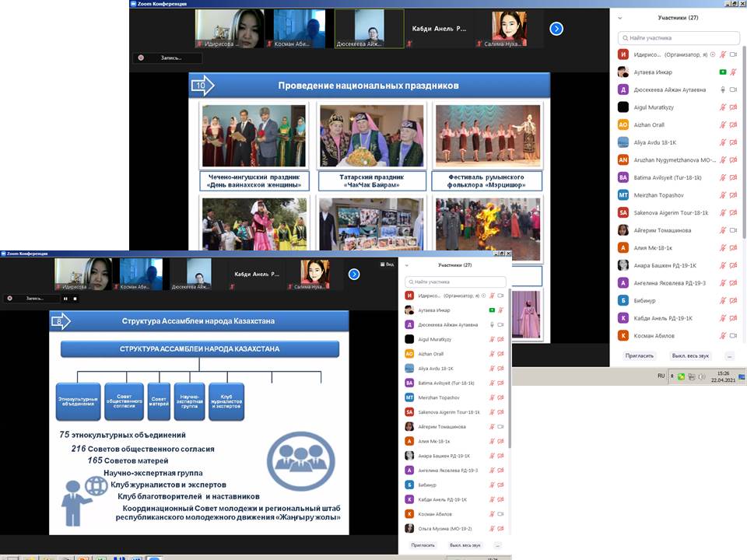Click the blue next-page arrow in the upper video strip
747x560 pixels.
(556, 29)
